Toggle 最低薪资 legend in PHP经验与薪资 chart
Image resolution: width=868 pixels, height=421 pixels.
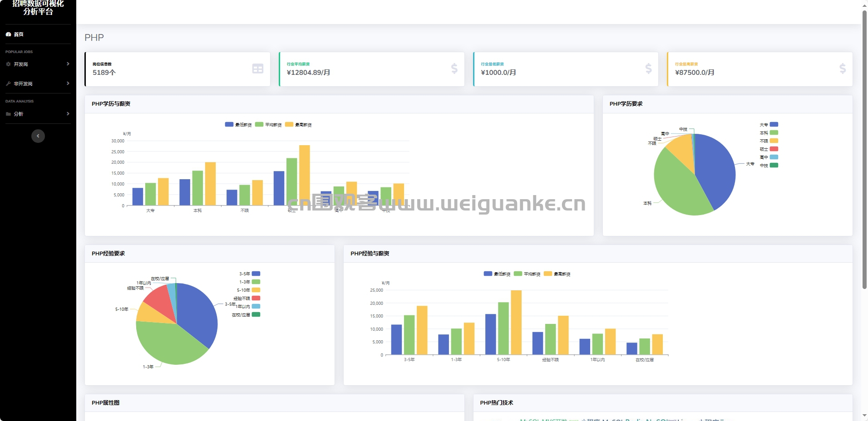coord(497,274)
